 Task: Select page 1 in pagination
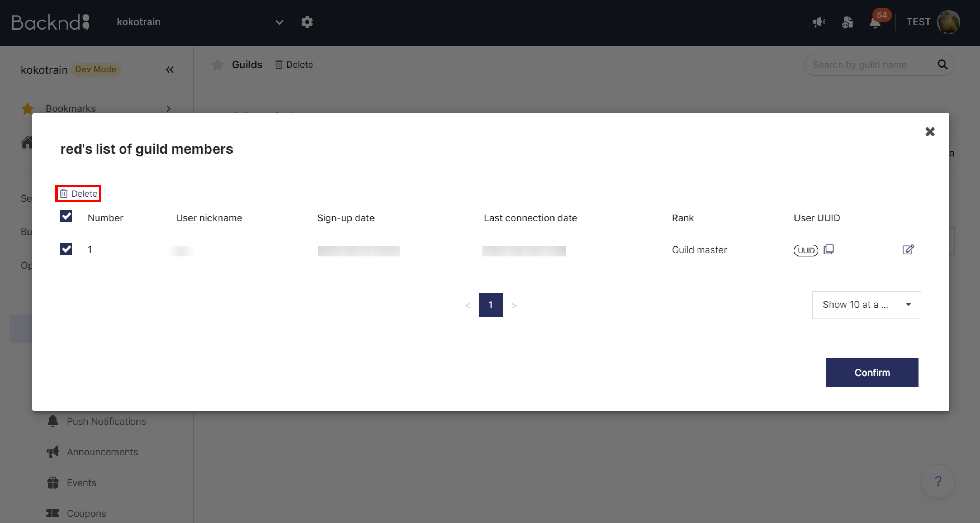(490, 305)
